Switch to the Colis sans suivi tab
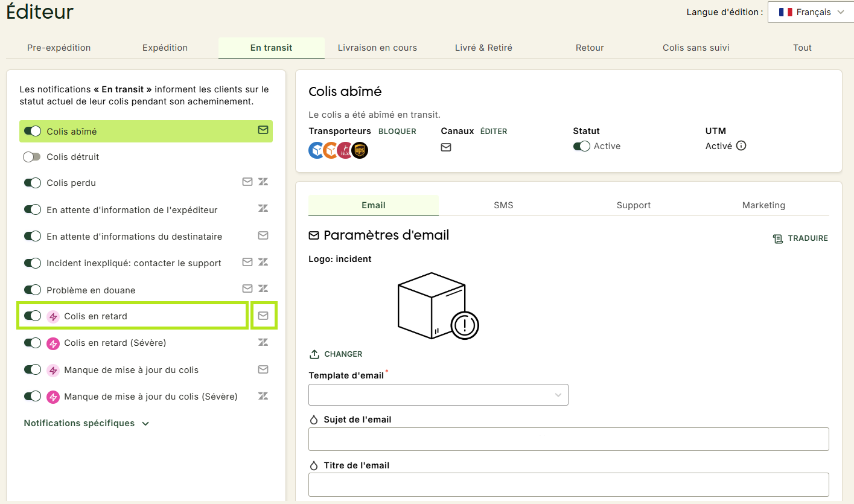The image size is (854, 504). point(696,48)
